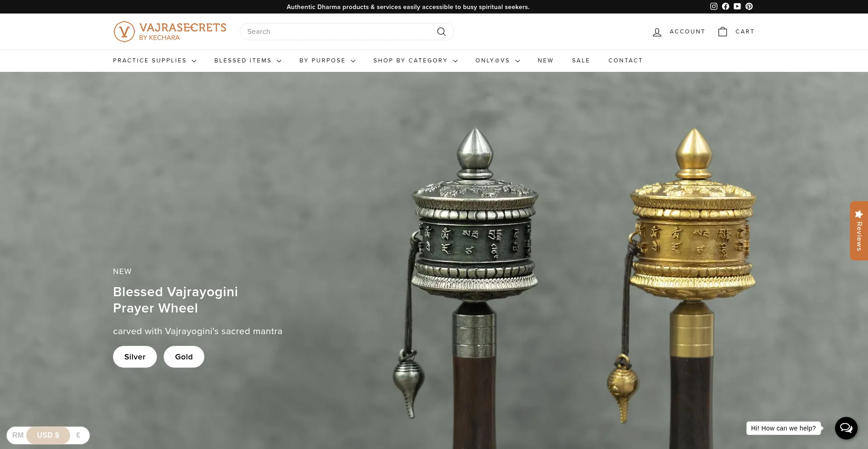Select USD $ currency option
Viewport: 868px width, 449px height.
click(48, 435)
